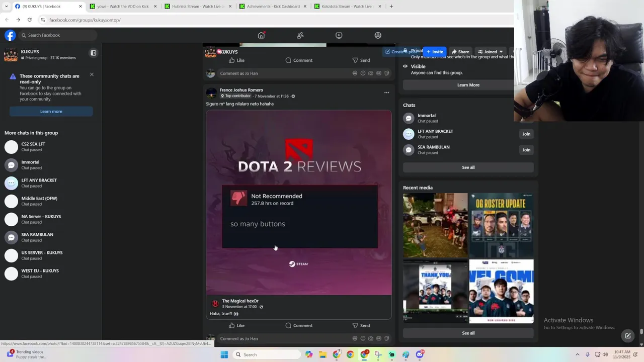Open the OG Roster Update media thumbnail
Image resolution: width=644 pixels, height=362 pixels.
[x=502, y=225]
